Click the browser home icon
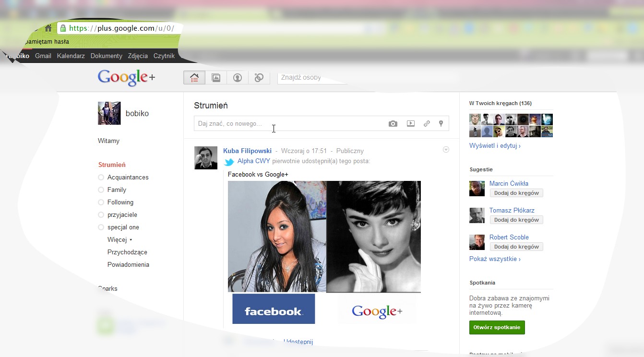The height and width of the screenshot is (357, 644). point(48,28)
